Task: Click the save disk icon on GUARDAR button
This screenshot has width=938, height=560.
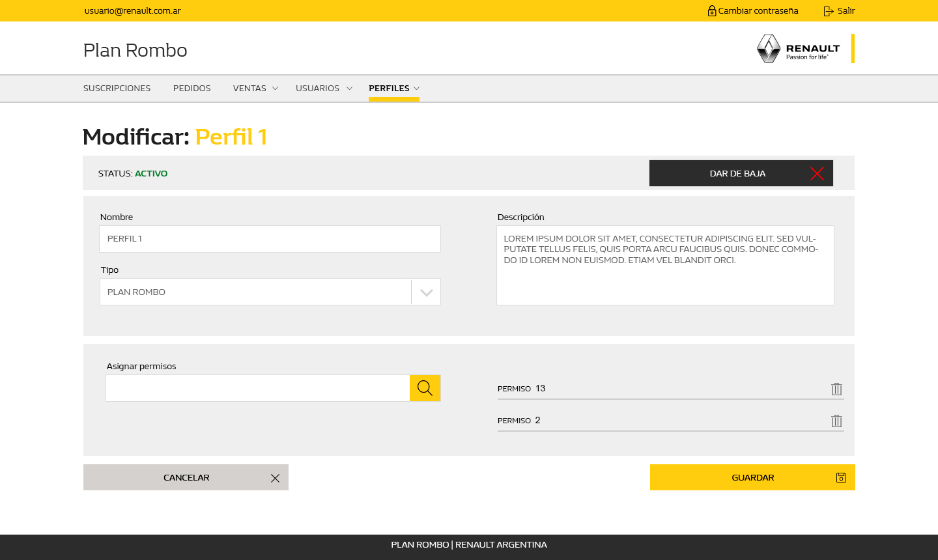Action: [x=841, y=477]
